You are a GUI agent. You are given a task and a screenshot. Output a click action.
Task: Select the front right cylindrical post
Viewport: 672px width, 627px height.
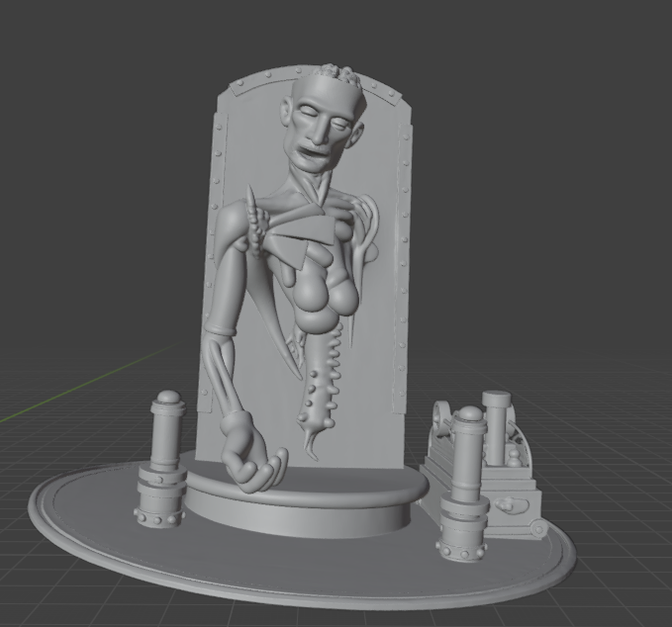click(x=464, y=484)
